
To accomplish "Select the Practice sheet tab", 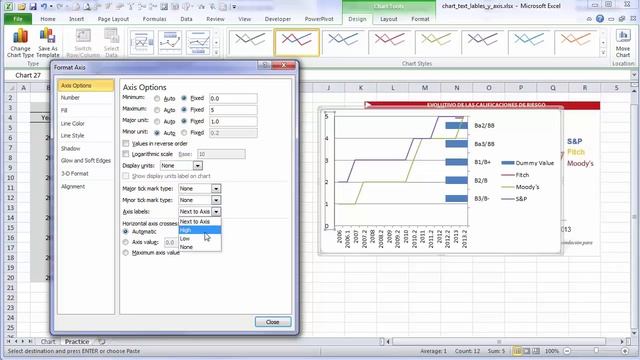I will (x=77, y=342).
